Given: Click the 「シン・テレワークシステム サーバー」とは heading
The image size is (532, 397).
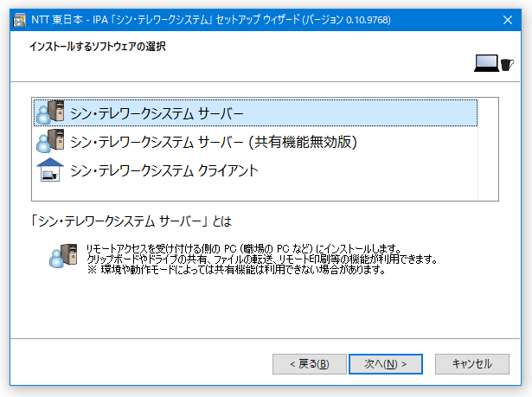Looking at the screenshot, I should coord(131,221).
